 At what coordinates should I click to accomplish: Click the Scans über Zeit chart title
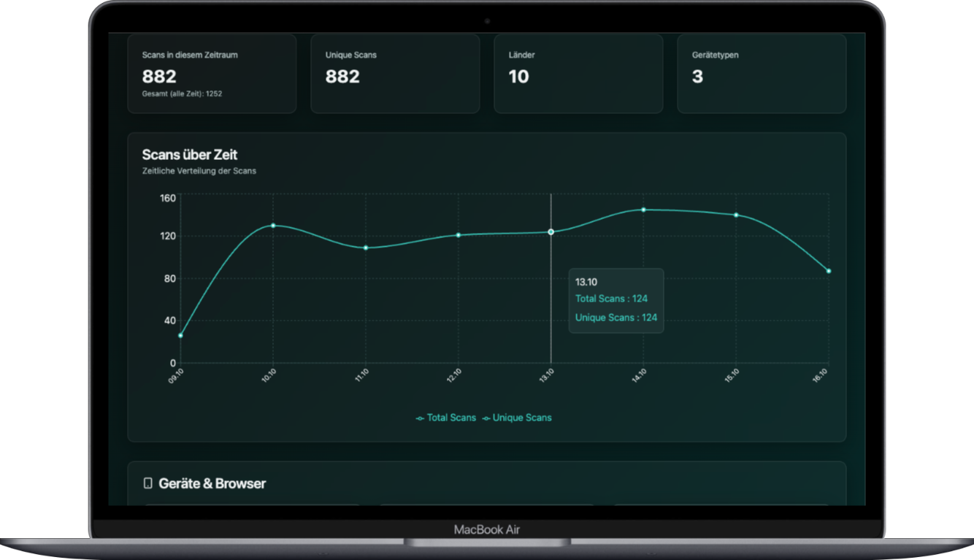(190, 155)
